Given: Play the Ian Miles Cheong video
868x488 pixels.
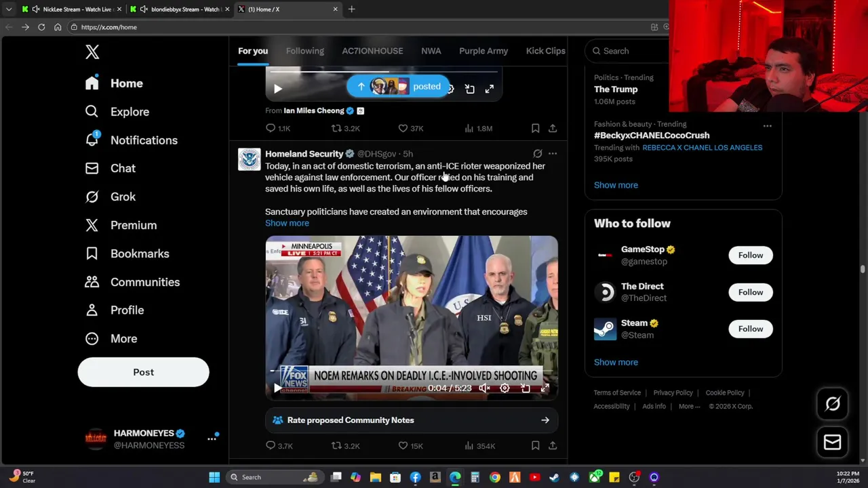Looking at the screenshot, I should click(x=277, y=89).
